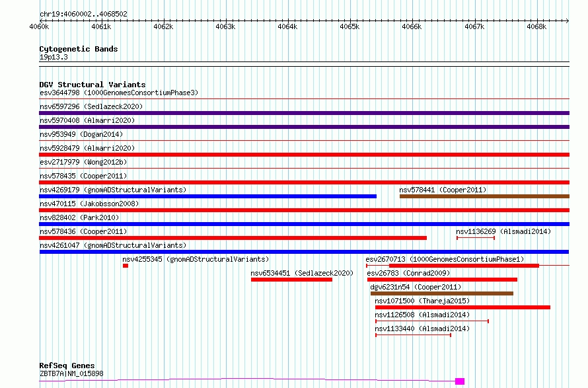Click the nsv5928479 Almarri2020 label
Image resolution: width=588 pixels, height=388 pixels.
coord(87,148)
